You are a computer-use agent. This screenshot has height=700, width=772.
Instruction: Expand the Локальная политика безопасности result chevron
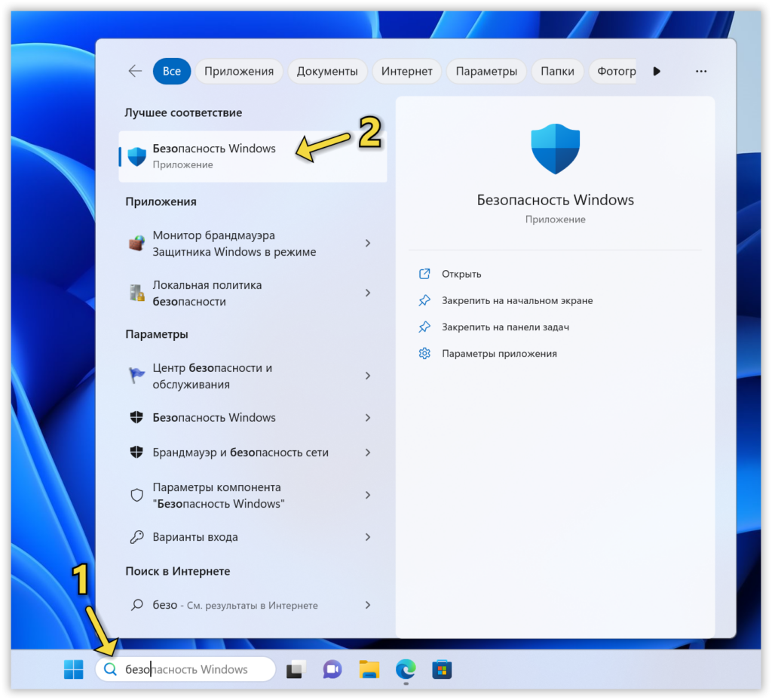[367, 292]
